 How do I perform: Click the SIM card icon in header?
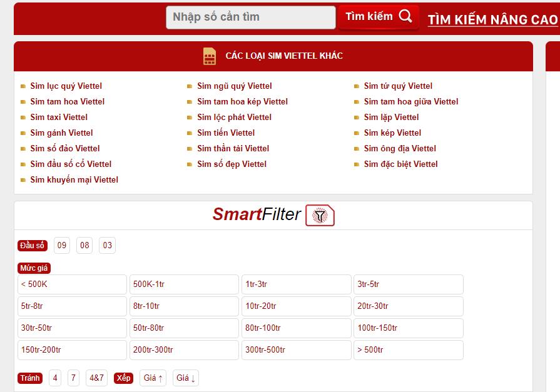(210, 56)
